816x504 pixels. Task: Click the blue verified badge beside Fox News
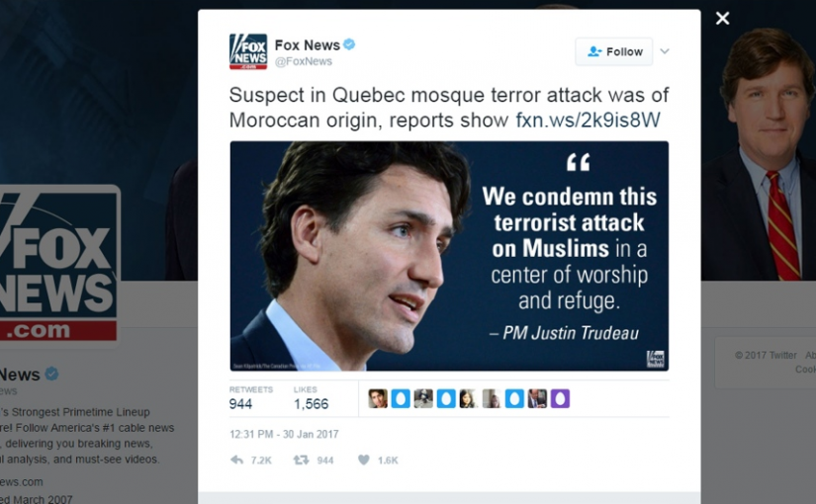pos(349,44)
